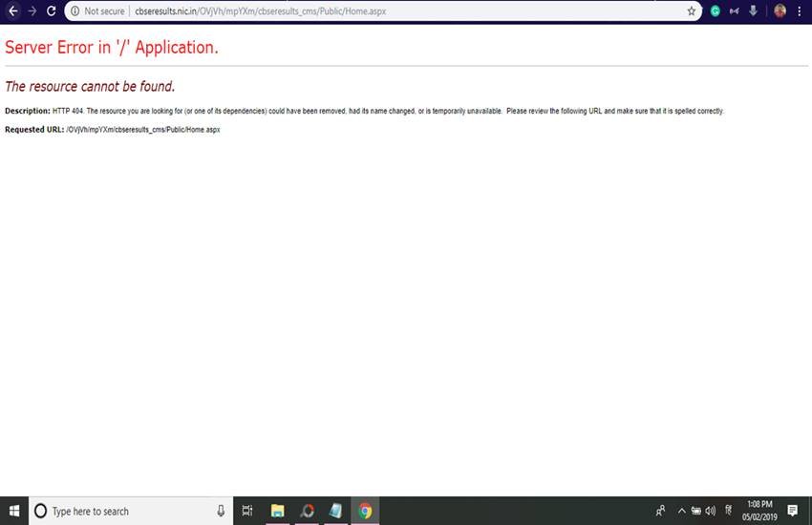Switch to Google Chrome on taskbar

pyautogui.click(x=365, y=511)
